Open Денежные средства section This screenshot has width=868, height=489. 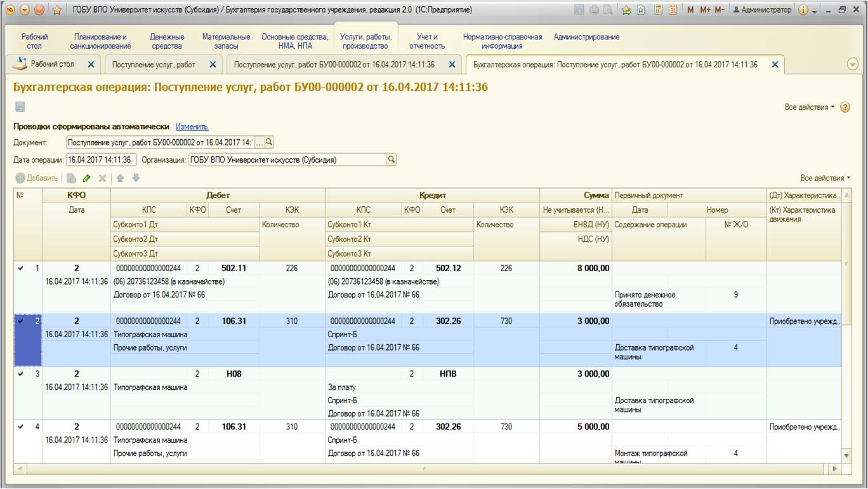click(x=167, y=41)
